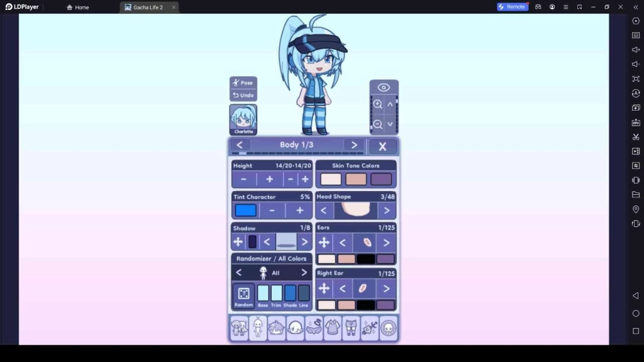The height and width of the screenshot is (362, 644).
Task: Select previous Right Ear style
Action: click(x=343, y=288)
